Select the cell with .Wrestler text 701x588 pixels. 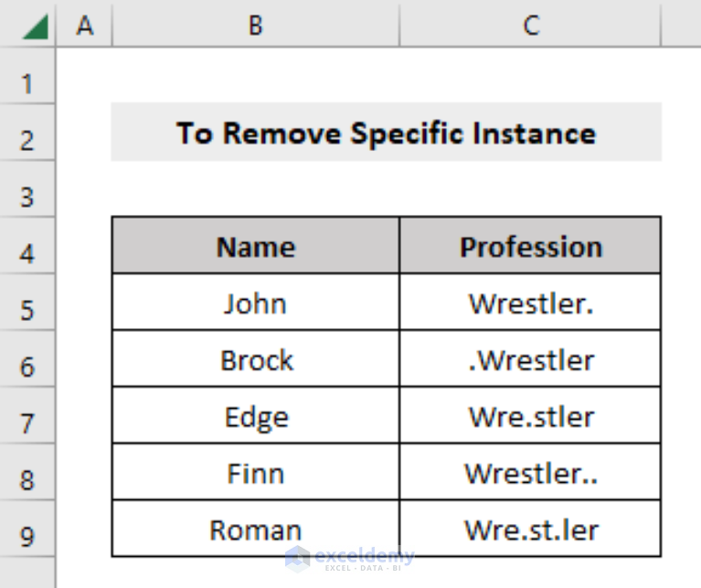(531, 358)
